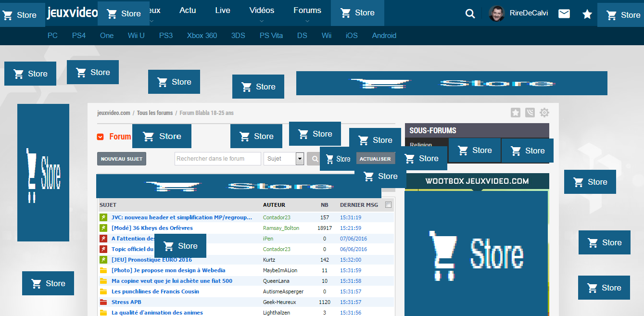Click red folder icon of Stress APB topic
The height and width of the screenshot is (316, 644).
click(103, 302)
